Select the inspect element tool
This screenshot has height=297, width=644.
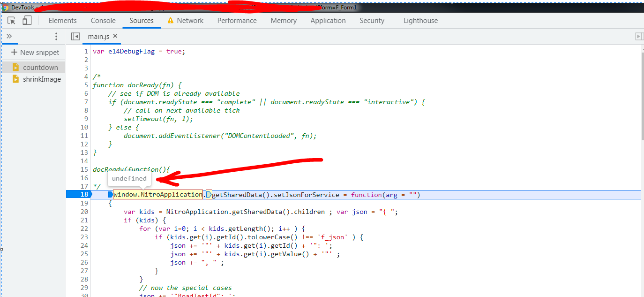coord(11,21)
